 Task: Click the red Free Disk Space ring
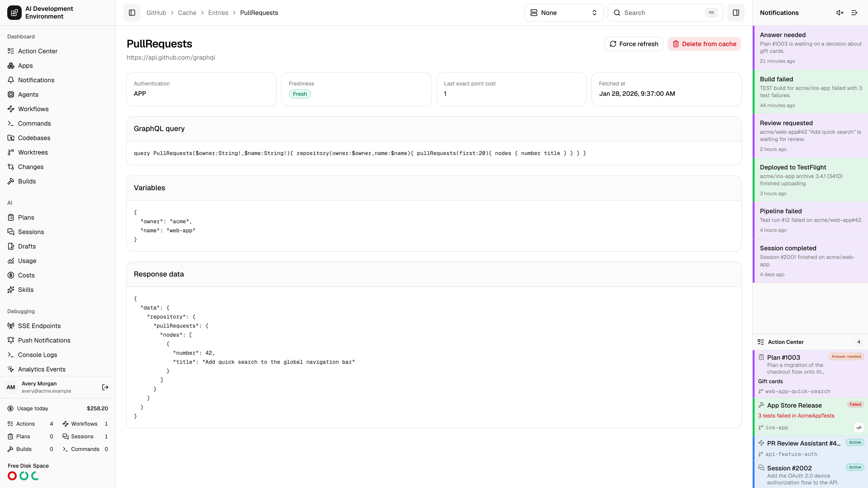(12, 476)
